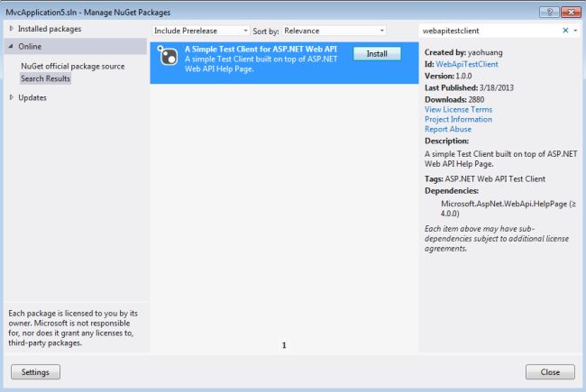This screenshot has height=392, width=586.
Task: Clear the search box with X icon
Action: click(565, 31)
